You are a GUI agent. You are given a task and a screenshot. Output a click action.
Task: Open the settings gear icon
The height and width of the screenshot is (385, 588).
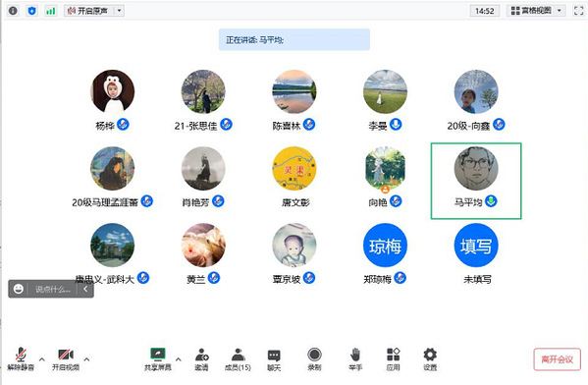[x=430, y=359]
